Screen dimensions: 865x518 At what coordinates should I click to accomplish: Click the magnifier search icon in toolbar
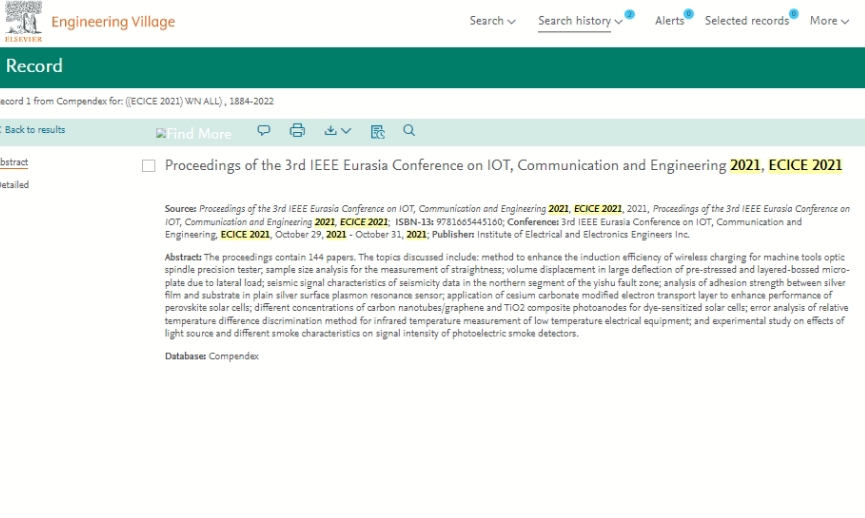409,130
